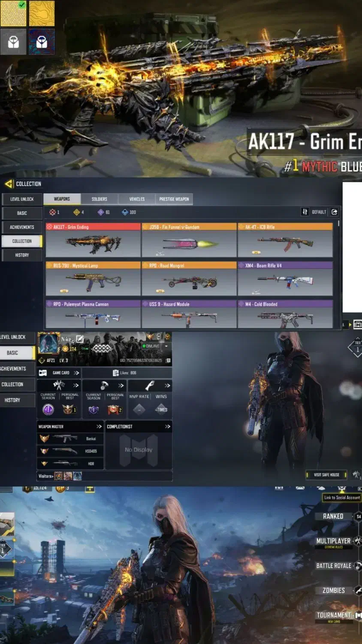Screen dimensions: 362x644
Task: Copy the UID using the copy icon
Action: [168, 360]
